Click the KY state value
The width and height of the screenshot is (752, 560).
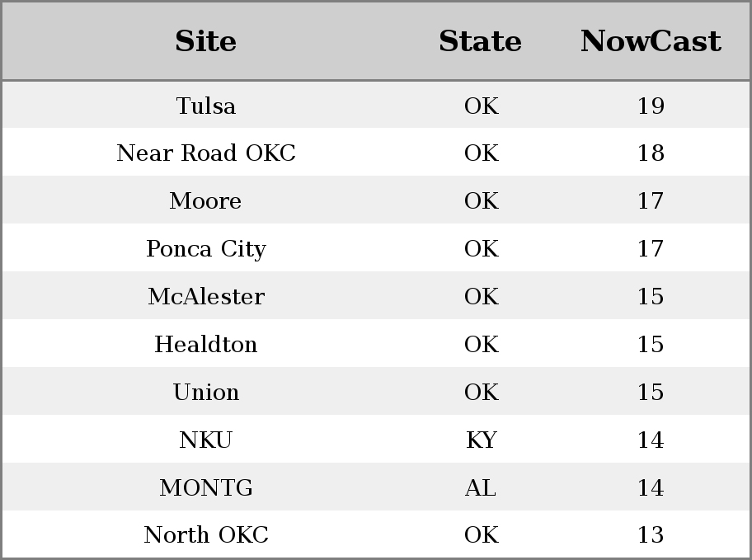(x=481, y=440)
